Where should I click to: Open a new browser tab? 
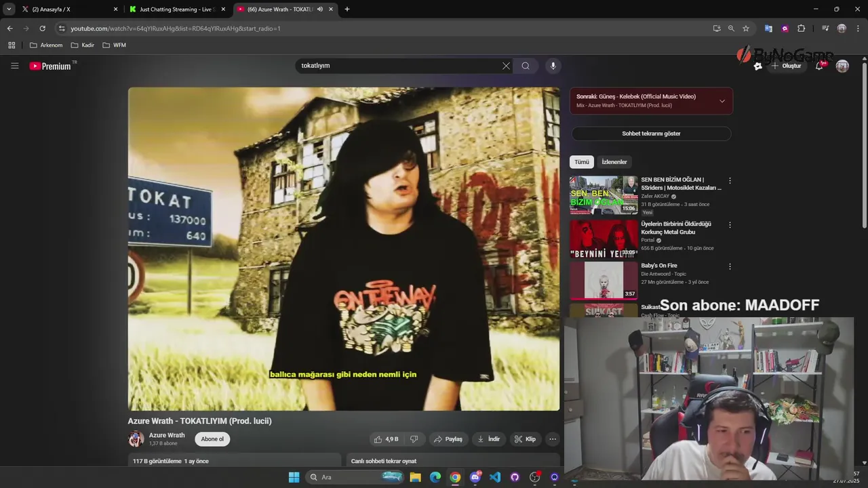(x=347, y=9)
